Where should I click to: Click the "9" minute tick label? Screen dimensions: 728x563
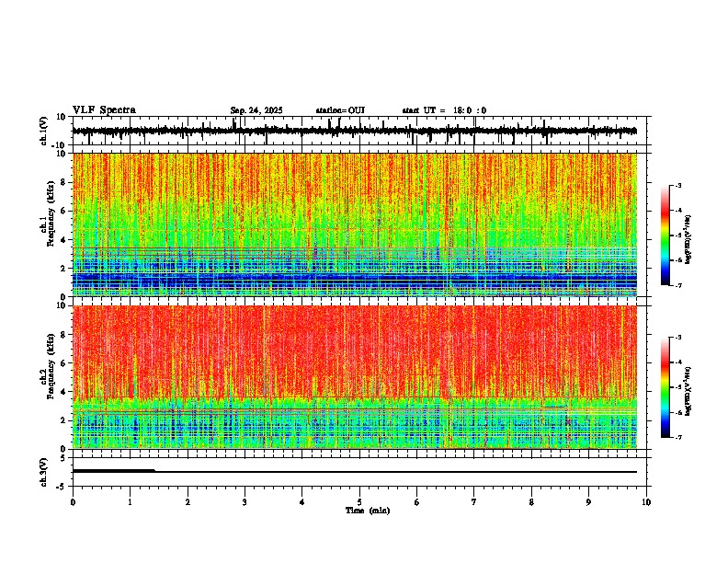tap(588, 502)
